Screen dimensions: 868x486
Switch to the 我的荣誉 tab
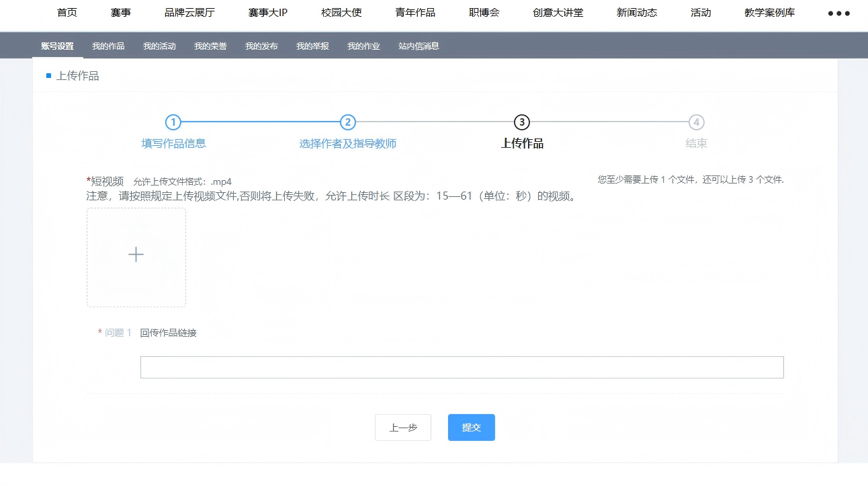(x=210, y=46)
